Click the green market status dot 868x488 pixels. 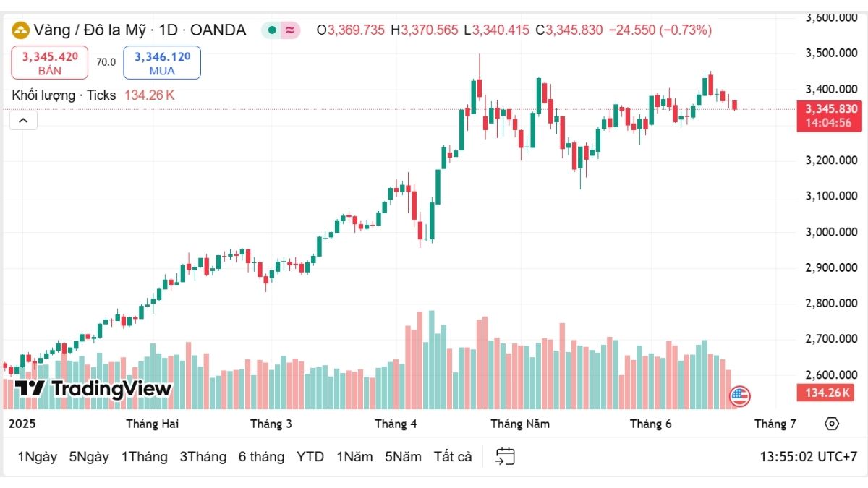pos(271,30)
